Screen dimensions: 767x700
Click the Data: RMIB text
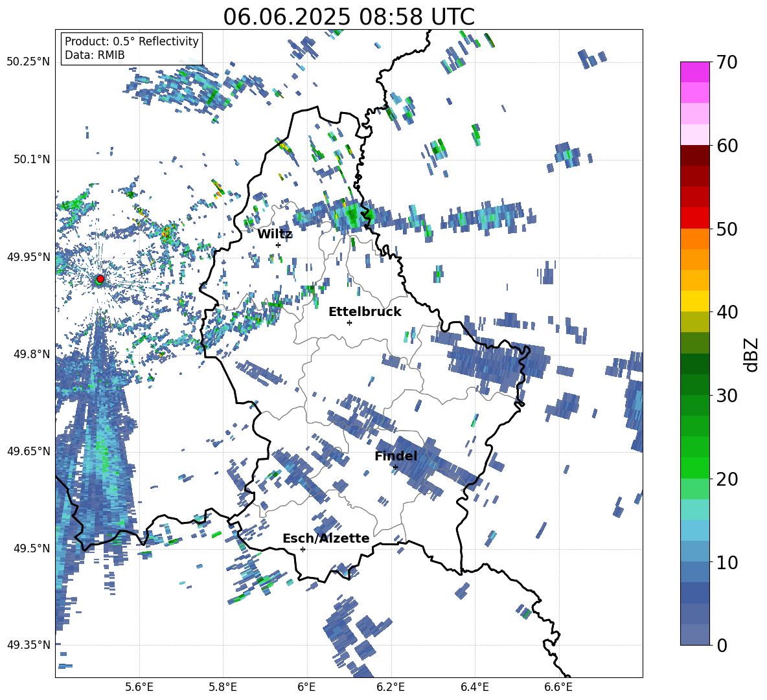click(95, 55)
